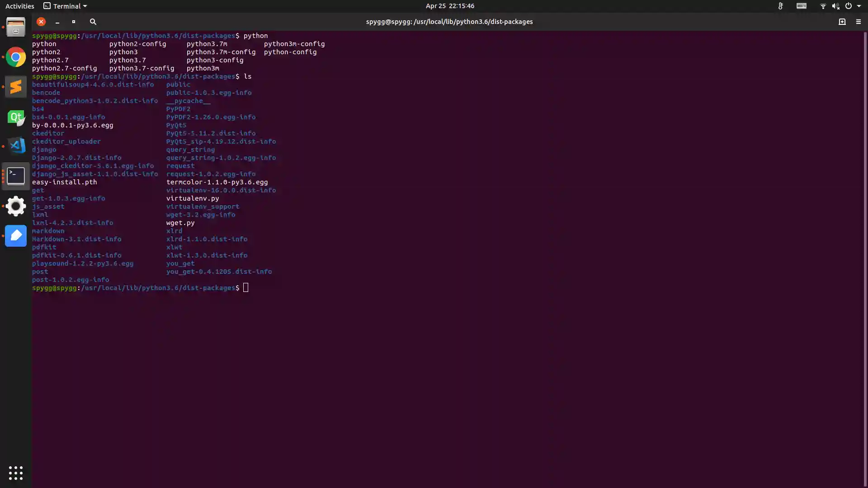Click the 'termcolor-1.1.0-py3.6.egg' entry
The width and height of the screenshot is (868, 488).
click(217, 182)
